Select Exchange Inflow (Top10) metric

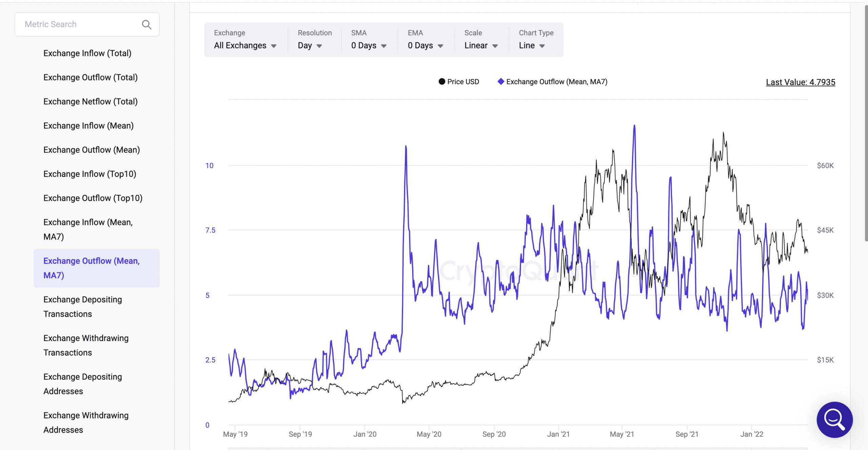(x=90, y=174)
